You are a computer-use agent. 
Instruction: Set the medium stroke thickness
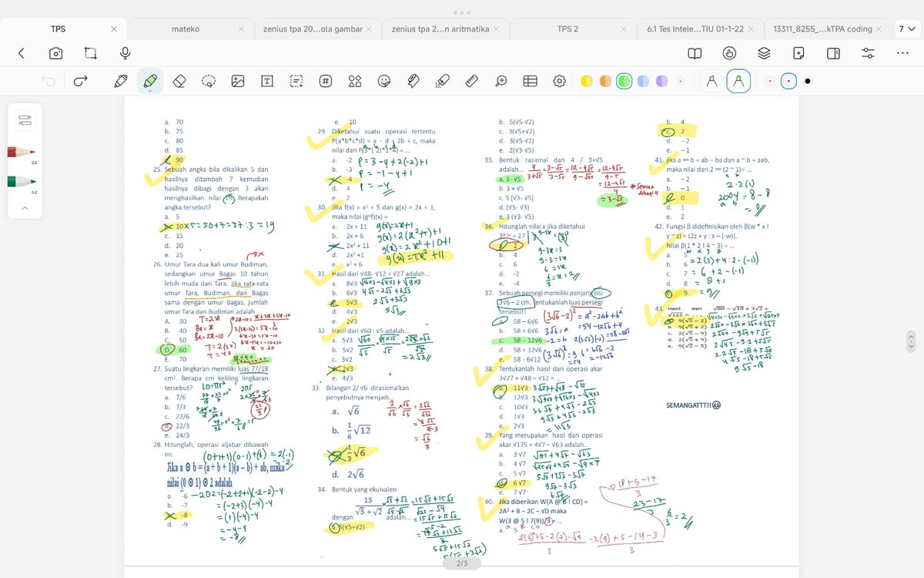(x=788, y=81)
